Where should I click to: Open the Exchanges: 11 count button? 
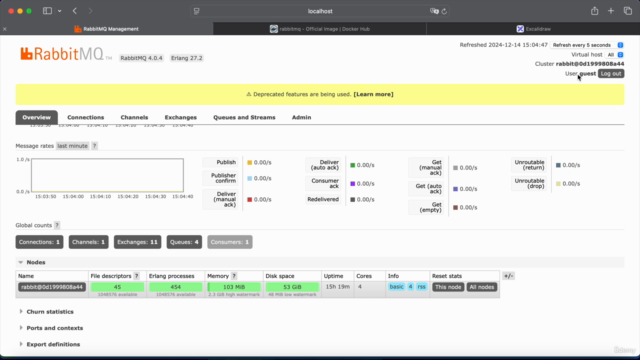click(138, 242)
